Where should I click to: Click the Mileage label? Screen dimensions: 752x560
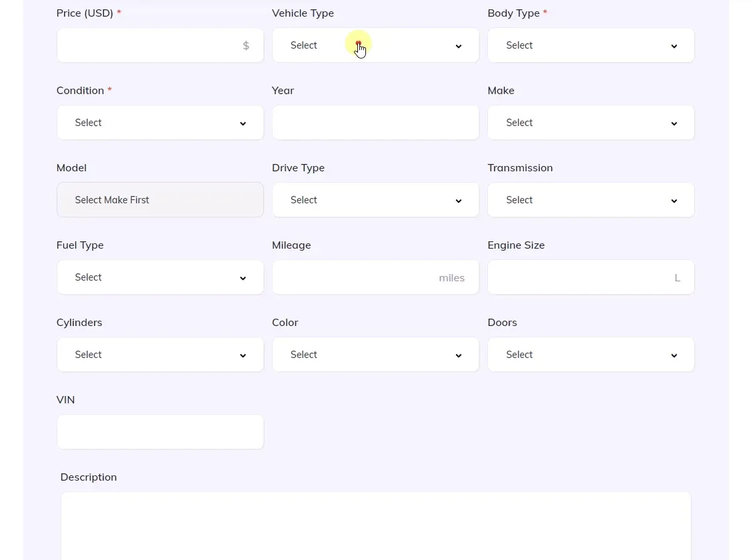[x=291, y=245]
